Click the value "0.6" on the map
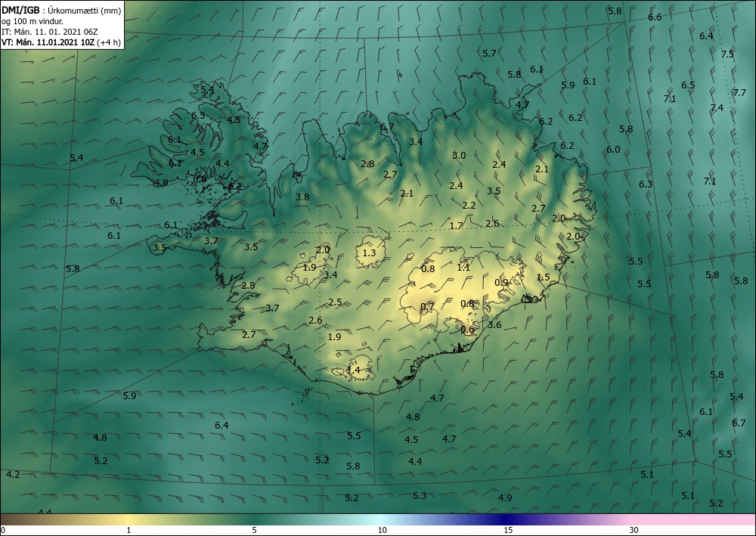The width and height of the screenshot is (756, 536). tap(467, 330)
